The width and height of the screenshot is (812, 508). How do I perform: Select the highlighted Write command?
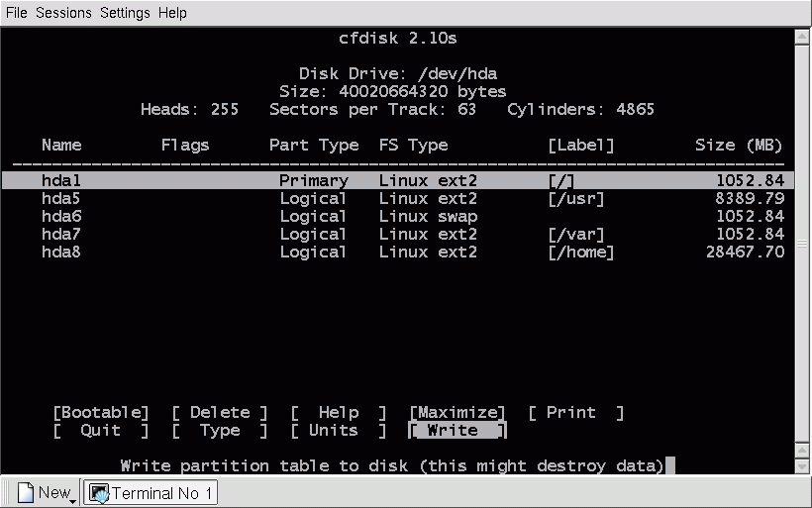(x=457, y=431)
